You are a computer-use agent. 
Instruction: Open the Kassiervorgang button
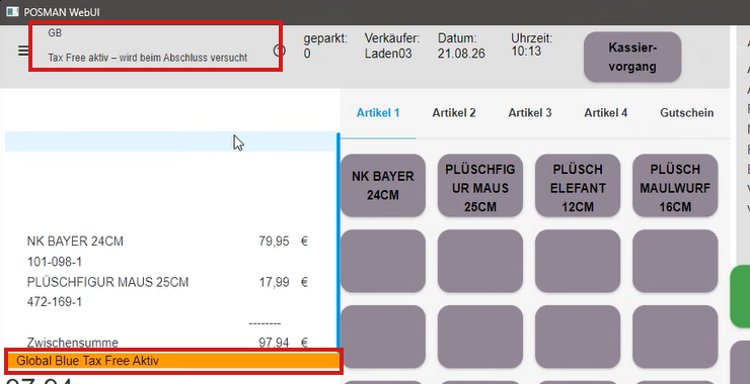pyautogui.click(x=632, y=57)
